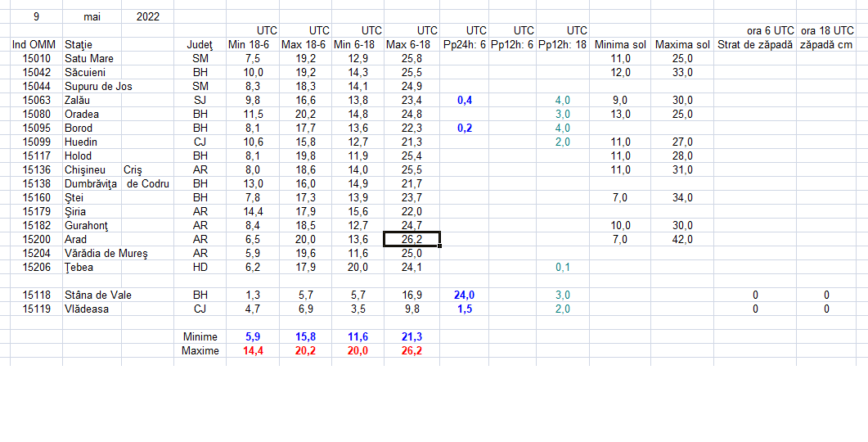Click the Strat de zăpadă header
This screenshot has width=868, height=442.
tap(755, 44)
